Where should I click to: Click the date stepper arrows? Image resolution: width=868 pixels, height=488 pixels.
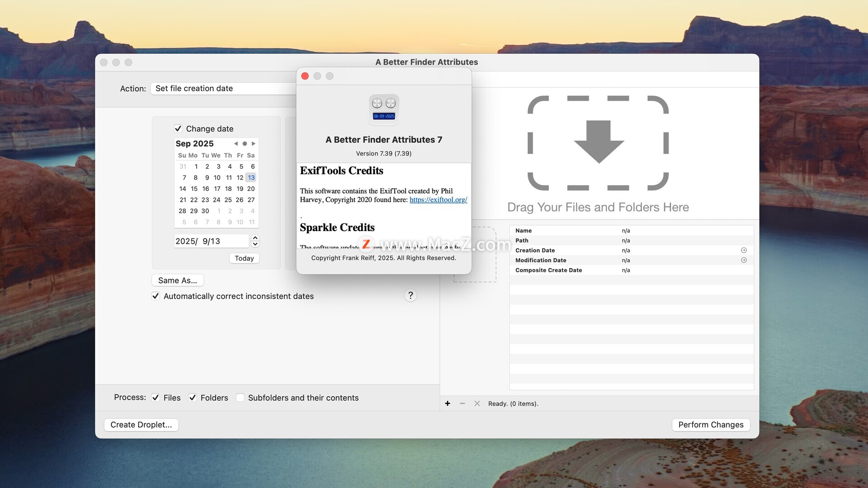[x=255, y=241]
